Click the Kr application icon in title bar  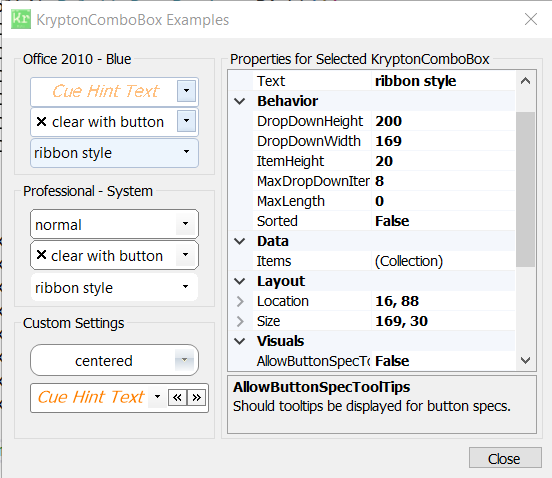(x=21, y=19)
